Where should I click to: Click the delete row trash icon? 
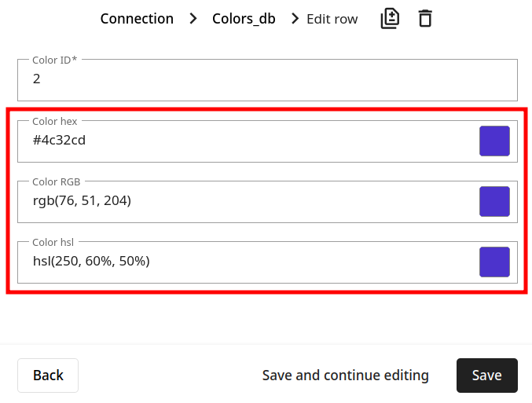point(425,18)
